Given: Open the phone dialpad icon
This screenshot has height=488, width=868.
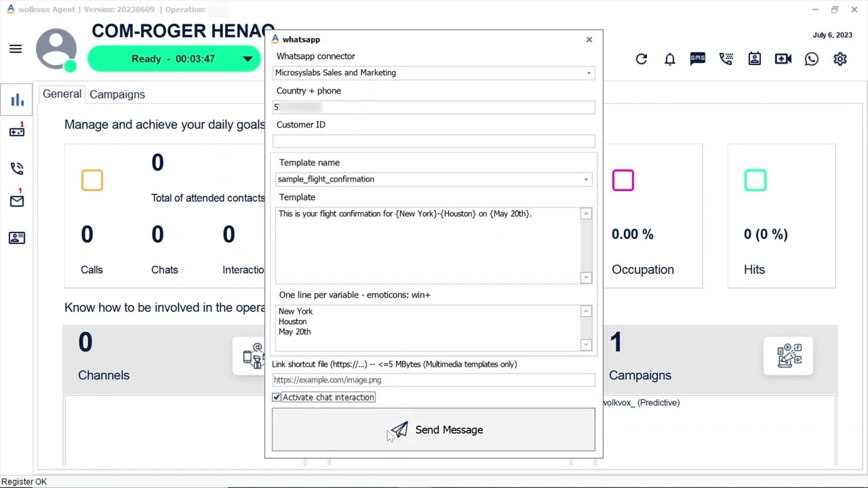Looking at the screenshot, I should click(x=726, y=59).
